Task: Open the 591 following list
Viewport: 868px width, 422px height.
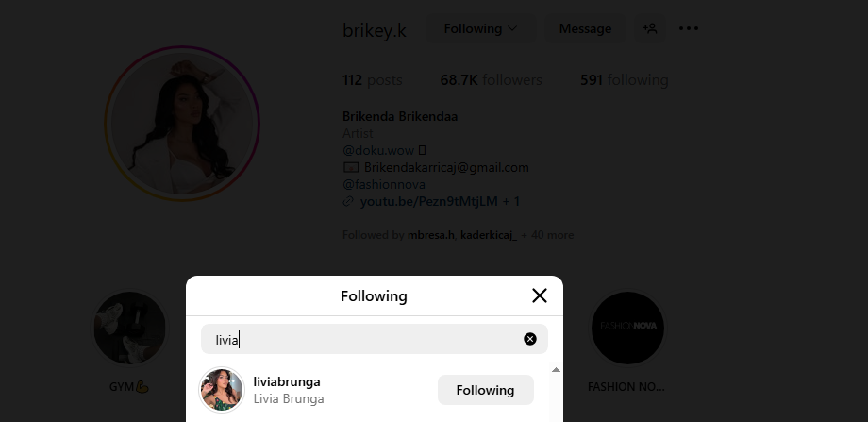Action: [624, 79]
